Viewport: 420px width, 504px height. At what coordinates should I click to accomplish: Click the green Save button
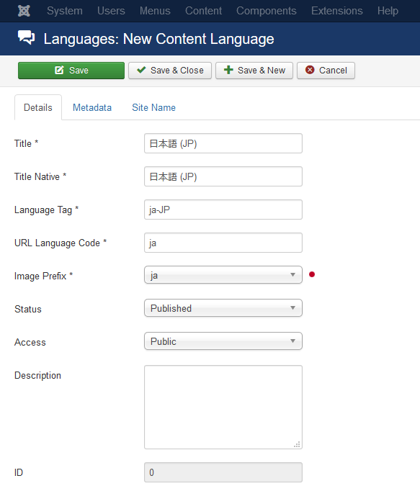pos(71,71)
